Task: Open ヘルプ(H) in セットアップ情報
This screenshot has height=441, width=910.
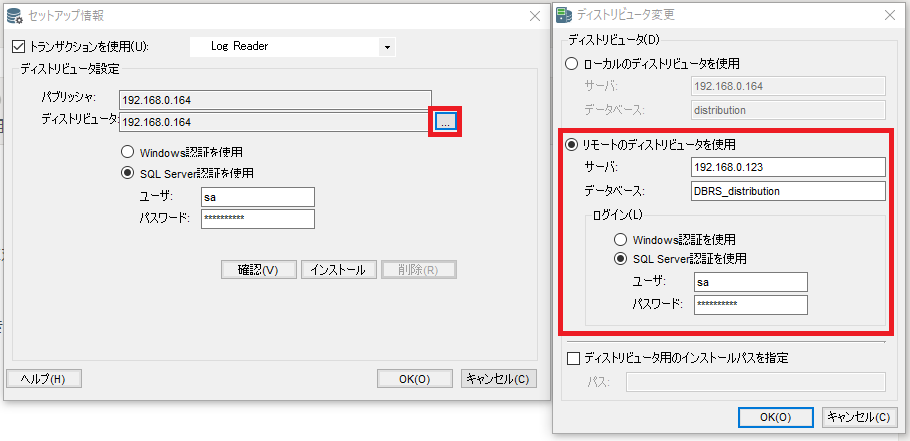Action: coord(44,379)
